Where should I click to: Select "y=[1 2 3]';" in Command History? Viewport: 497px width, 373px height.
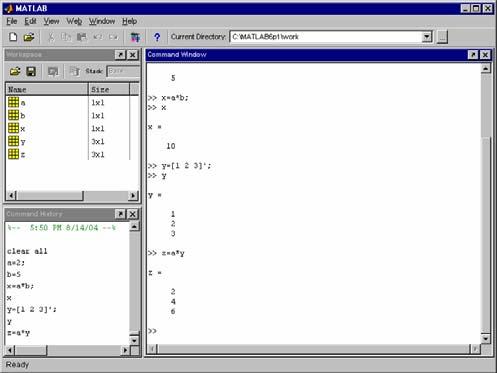point(32,309)
